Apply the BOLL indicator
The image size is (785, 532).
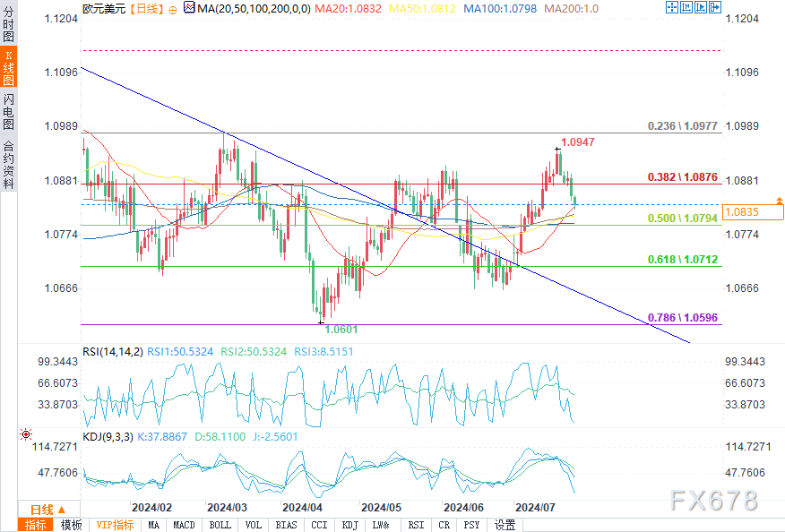tap(220, 525)
